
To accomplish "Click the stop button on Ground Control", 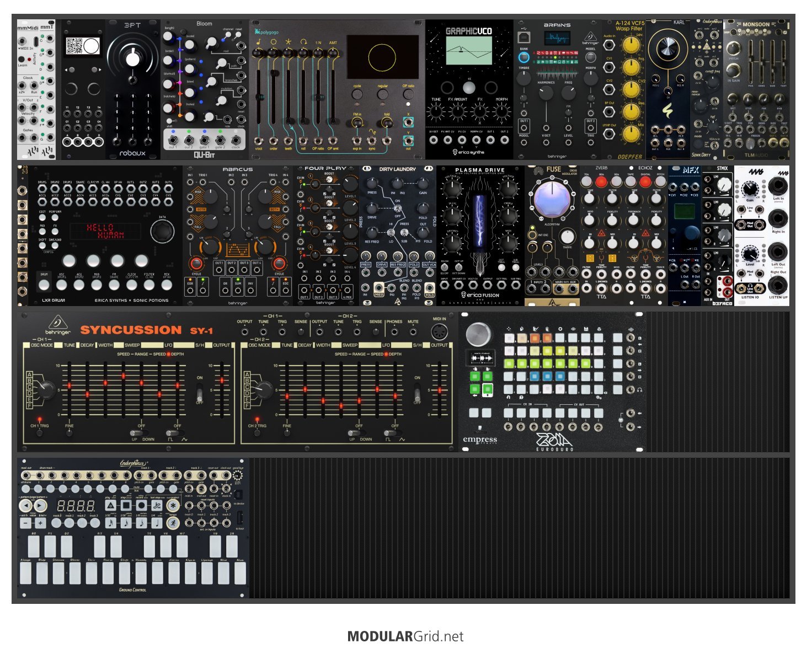I will tap(126, 505).
